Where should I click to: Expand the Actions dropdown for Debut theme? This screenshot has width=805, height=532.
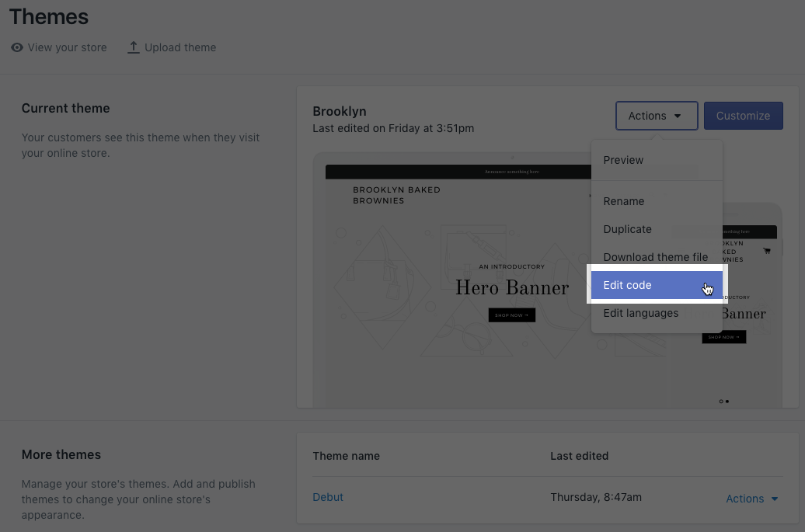point(751,499)
